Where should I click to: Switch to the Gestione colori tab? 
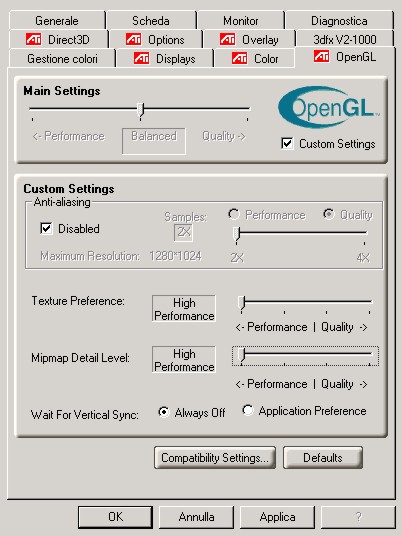(62, 59)
